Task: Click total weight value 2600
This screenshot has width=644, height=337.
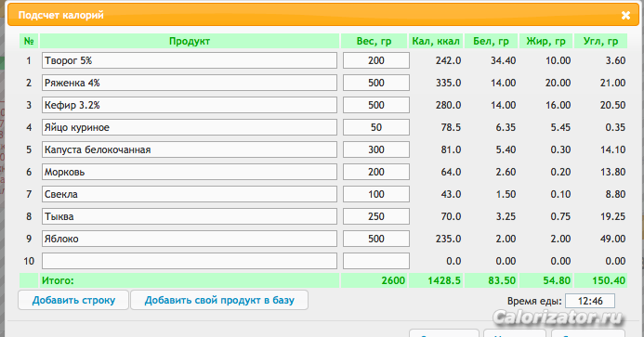Action: 393,280
